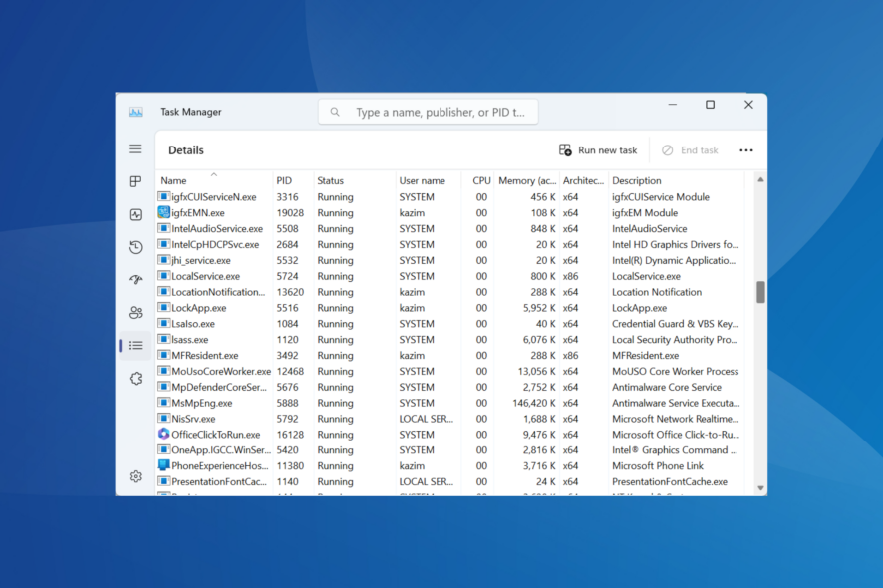Viewport: 883px width, 588px height.
Task: Open the Startup apps icon
Action: click(135, 279)
